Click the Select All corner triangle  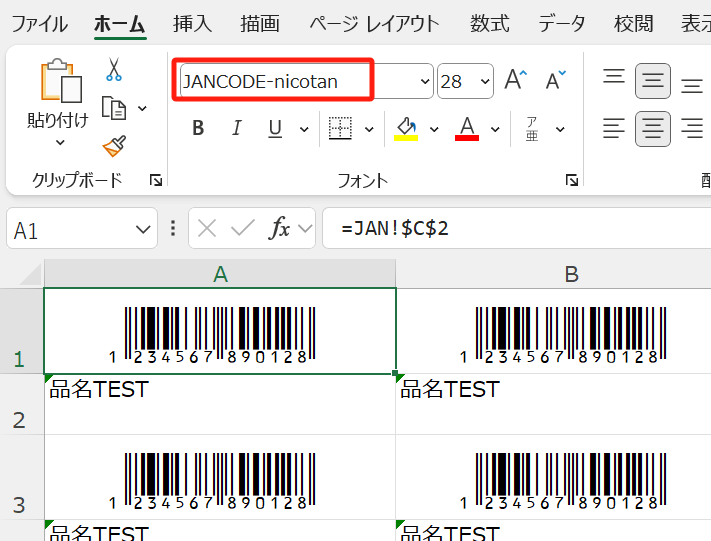pos(29,275)
